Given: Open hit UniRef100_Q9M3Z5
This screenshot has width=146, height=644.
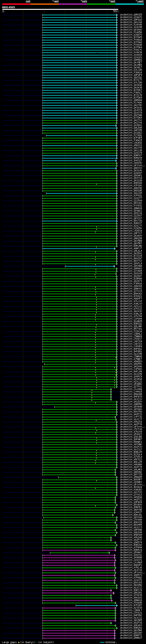Looking at the screenshot, I should click(x=131, y=15).
